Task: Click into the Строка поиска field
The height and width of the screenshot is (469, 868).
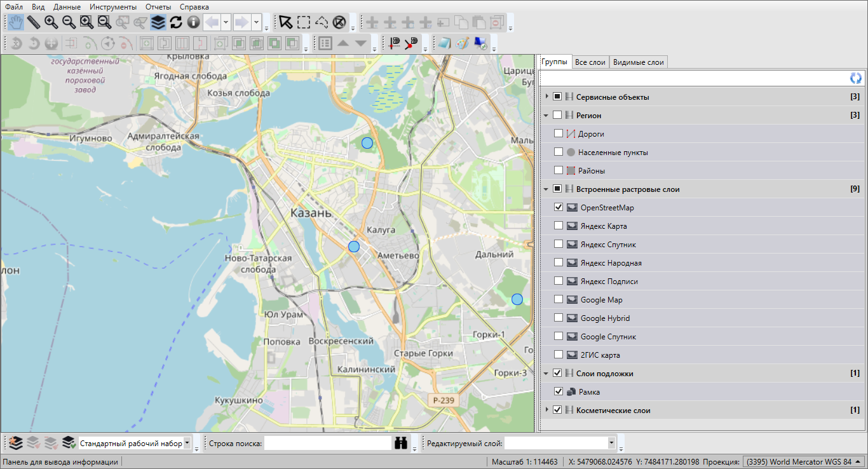Action: pos(327,443)
